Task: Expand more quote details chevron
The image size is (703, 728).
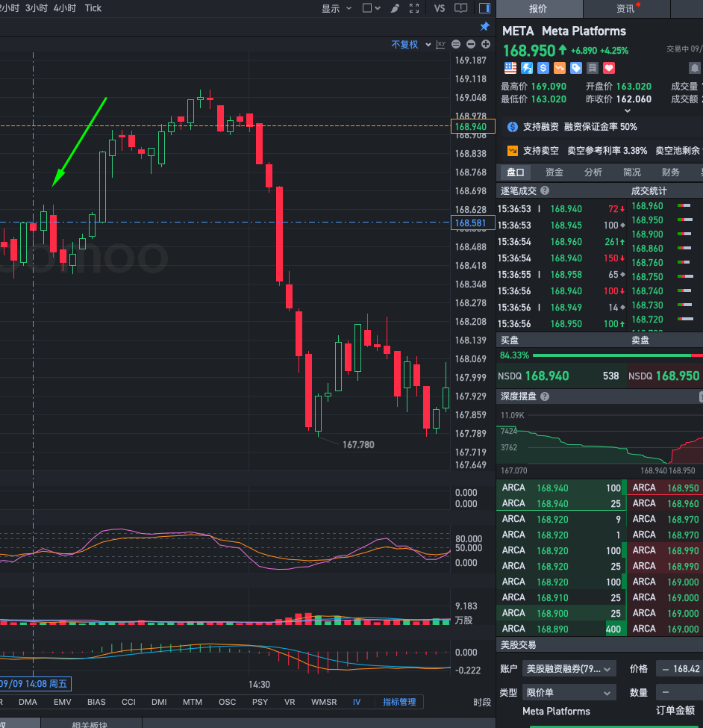Action: [x=628, y=111]
